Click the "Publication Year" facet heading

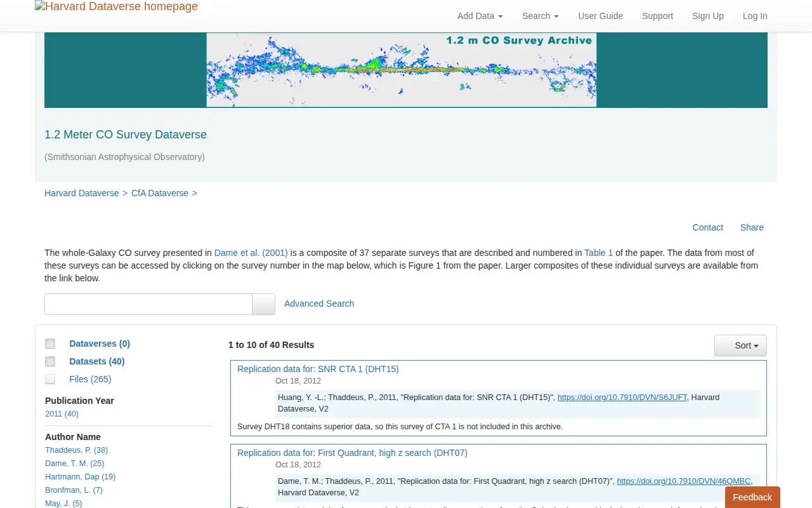79,401
